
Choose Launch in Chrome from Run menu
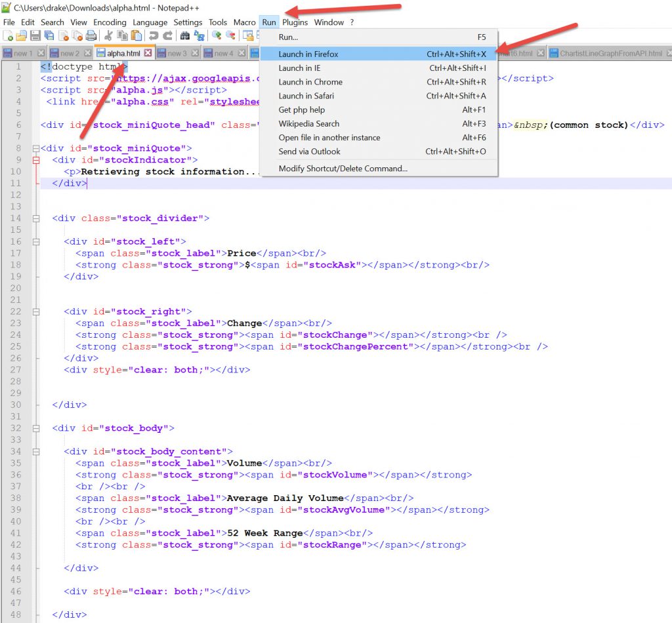click(x=310, y=82)
